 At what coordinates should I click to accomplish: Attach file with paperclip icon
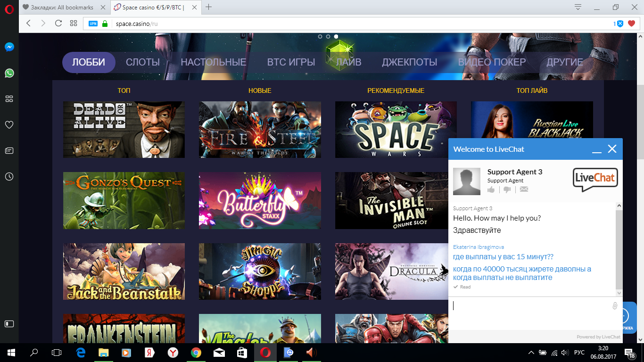click(615, 306)
